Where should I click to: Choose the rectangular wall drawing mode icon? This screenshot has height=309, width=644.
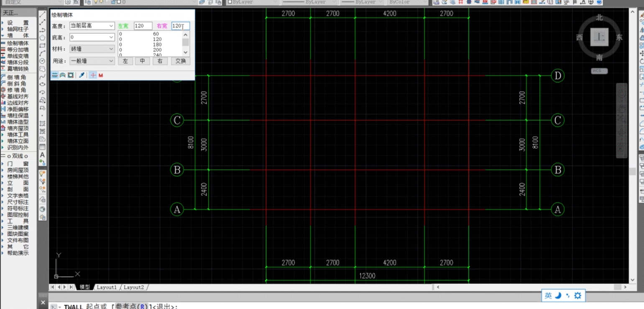coord(71,75)
